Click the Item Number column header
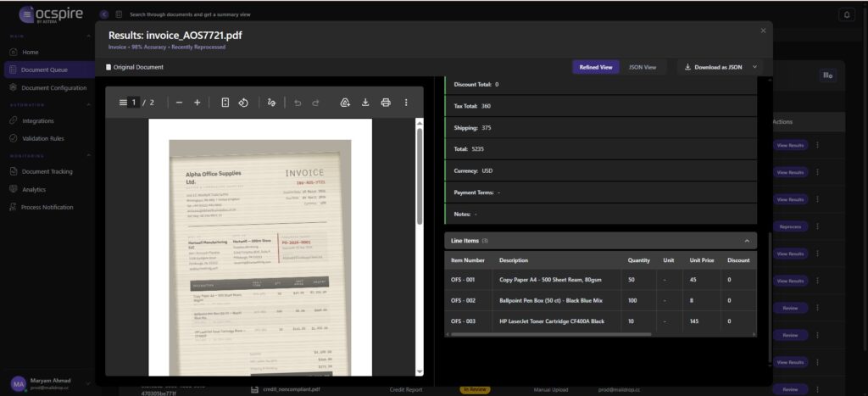 [468, 260]
